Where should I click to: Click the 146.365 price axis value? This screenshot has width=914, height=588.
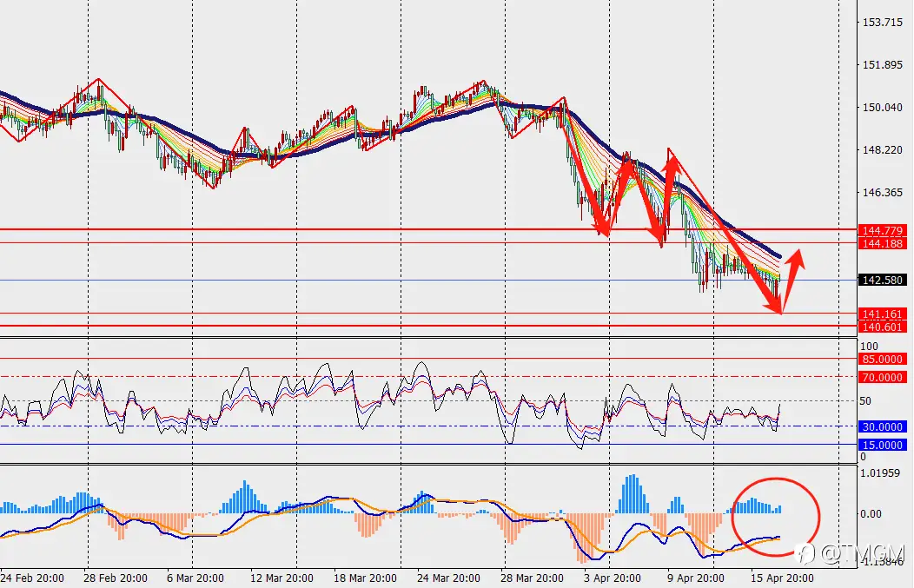coord(883,192)
